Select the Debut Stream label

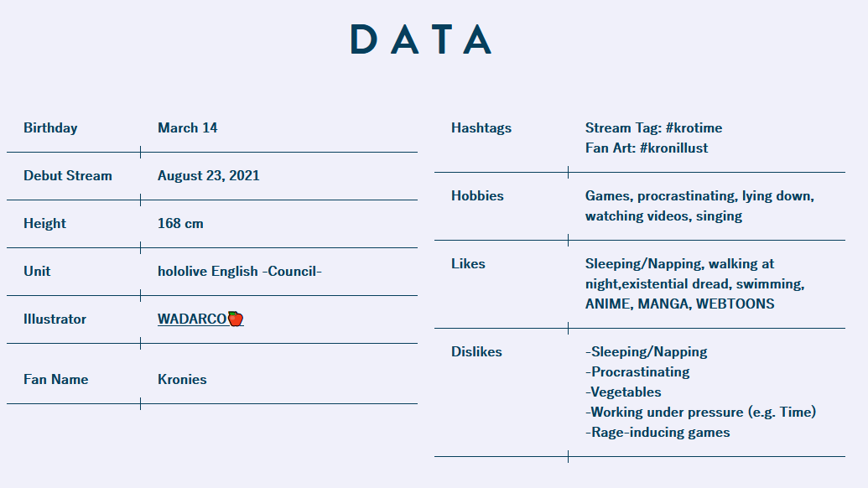click(68, 175)
